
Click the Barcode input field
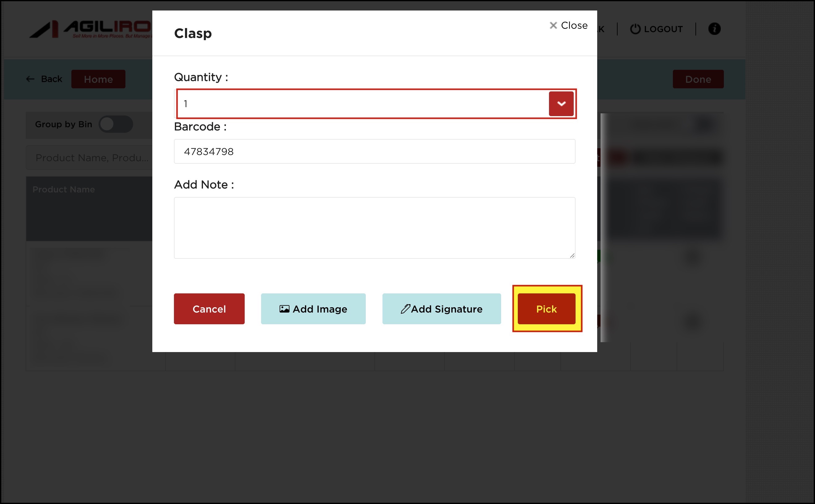pos(374,151)
